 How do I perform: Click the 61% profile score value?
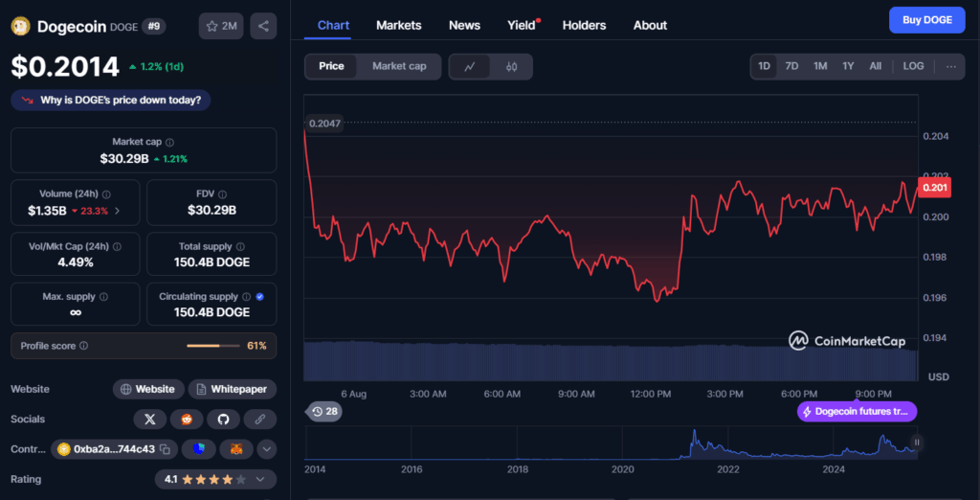pos(256,346)
